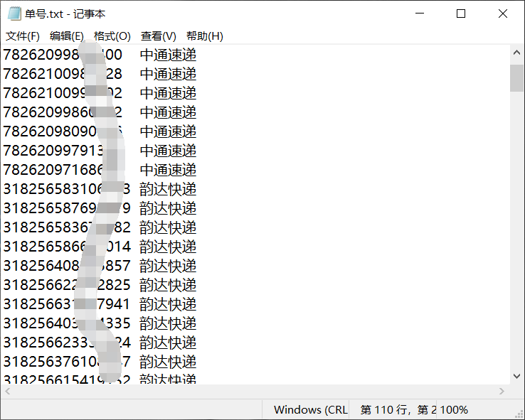Click the Notepad icon in title bar

click(x=14, y=14)
